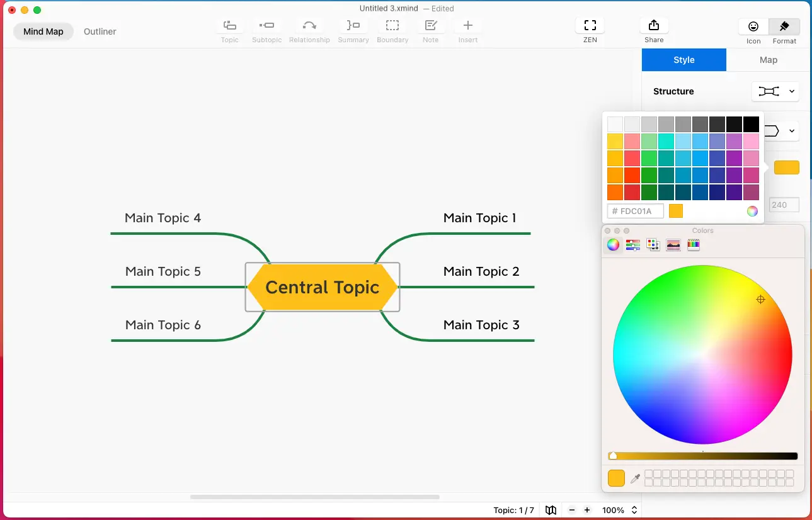Zoom in with the plus button
This screenshot has height=520, width=812.
point(586,511)
